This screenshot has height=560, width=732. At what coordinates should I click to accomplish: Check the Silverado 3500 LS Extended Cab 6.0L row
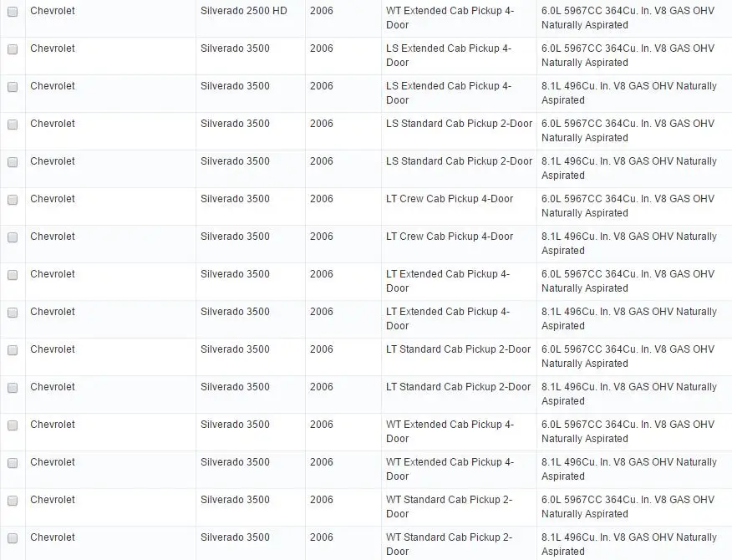(13, 49)
